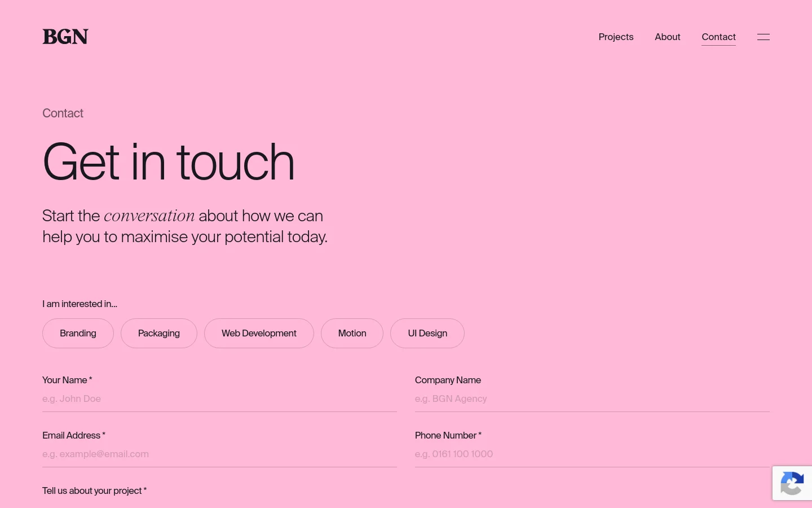Click the BGN logo

click(x=65, y=37)
